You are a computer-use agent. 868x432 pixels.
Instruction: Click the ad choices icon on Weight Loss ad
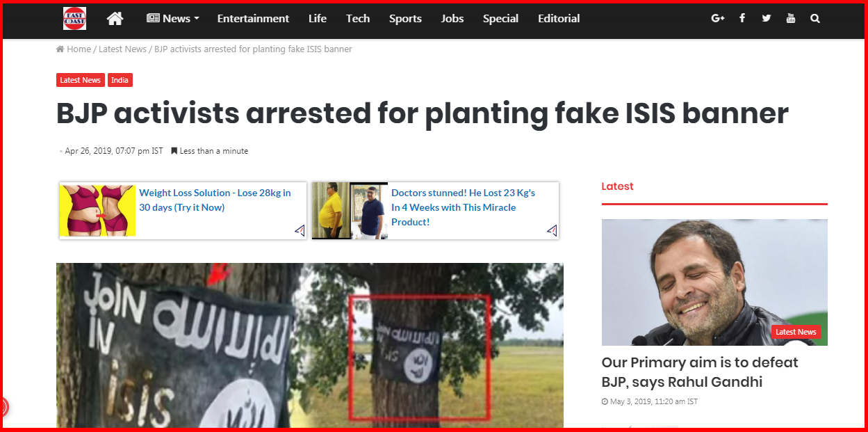300,230
